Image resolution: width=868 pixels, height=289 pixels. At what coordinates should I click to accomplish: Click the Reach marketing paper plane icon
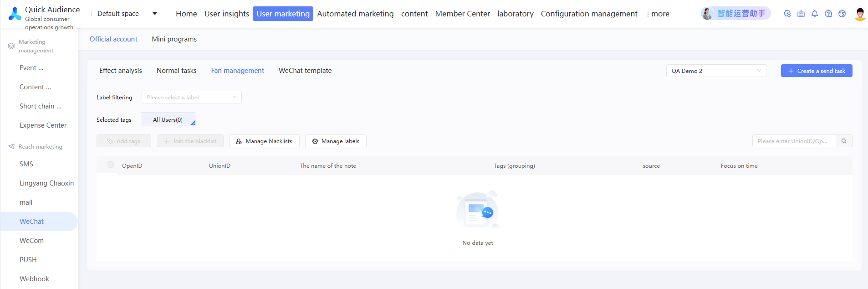[11, 146]
